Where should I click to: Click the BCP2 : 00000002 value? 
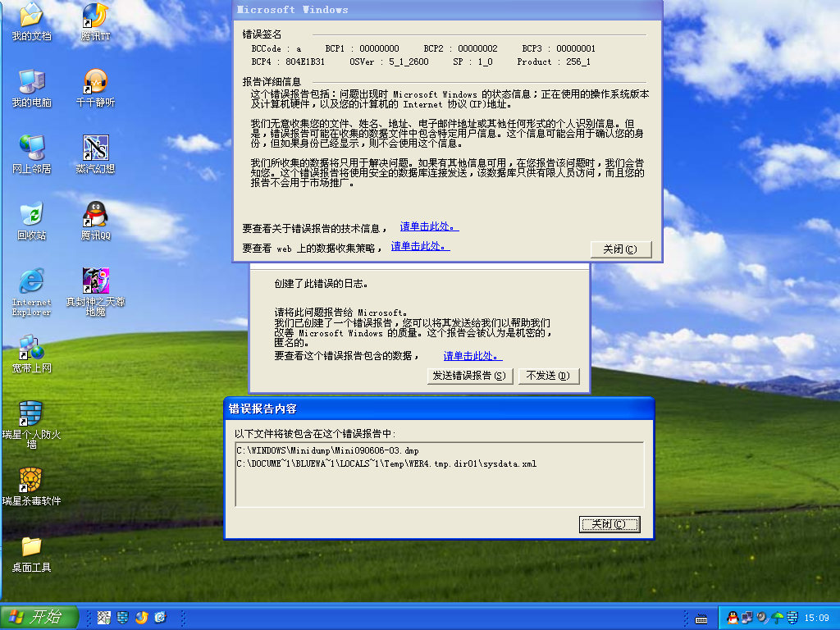(x=460, y=48)
